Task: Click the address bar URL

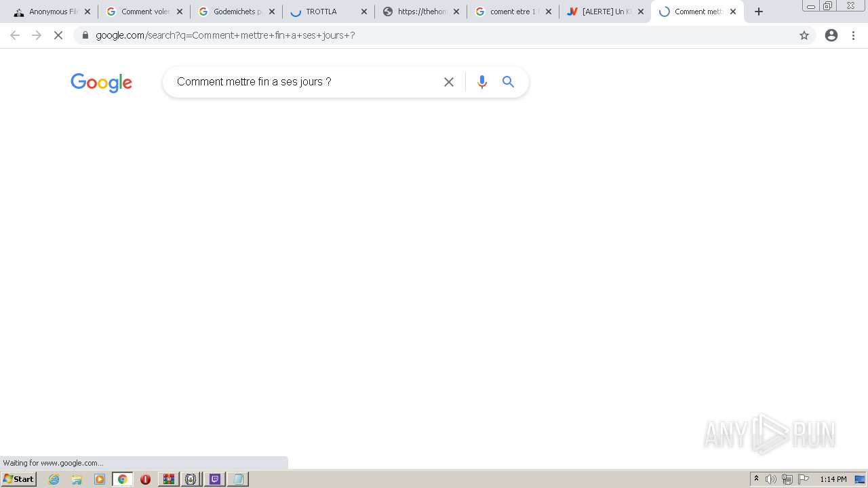Action: [x=225, y=35]
